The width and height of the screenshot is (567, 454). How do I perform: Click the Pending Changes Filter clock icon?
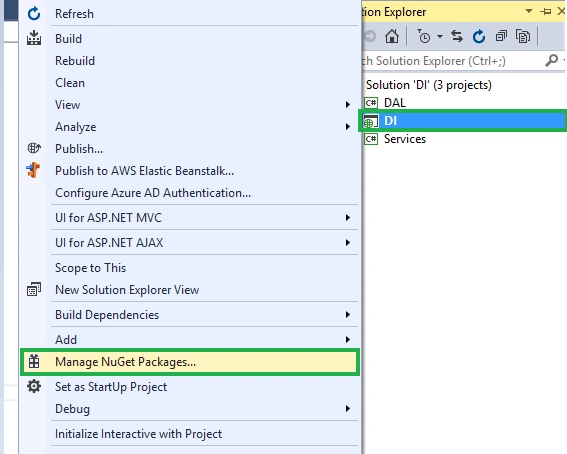423,36
